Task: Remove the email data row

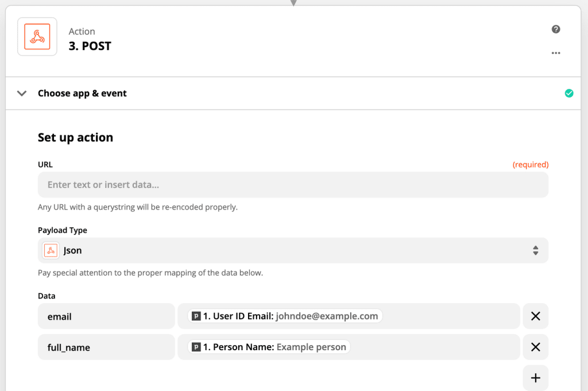Action: tap(536, 316)
